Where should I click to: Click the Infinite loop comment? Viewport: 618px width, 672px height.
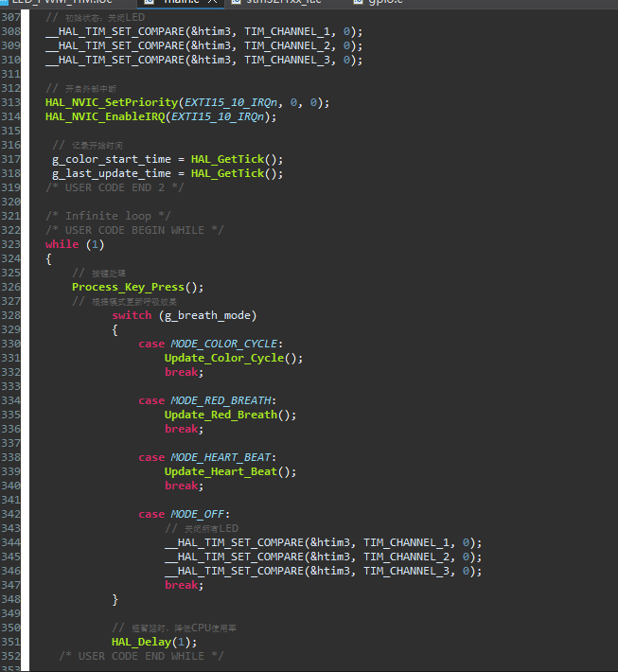pos(108,216)
